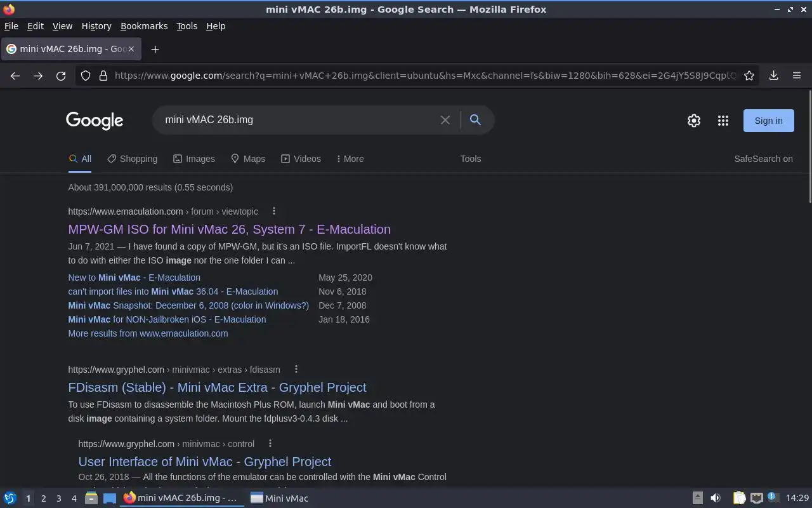
Task: Open the Tools menu in menu bar
Action: pos(187,26)
